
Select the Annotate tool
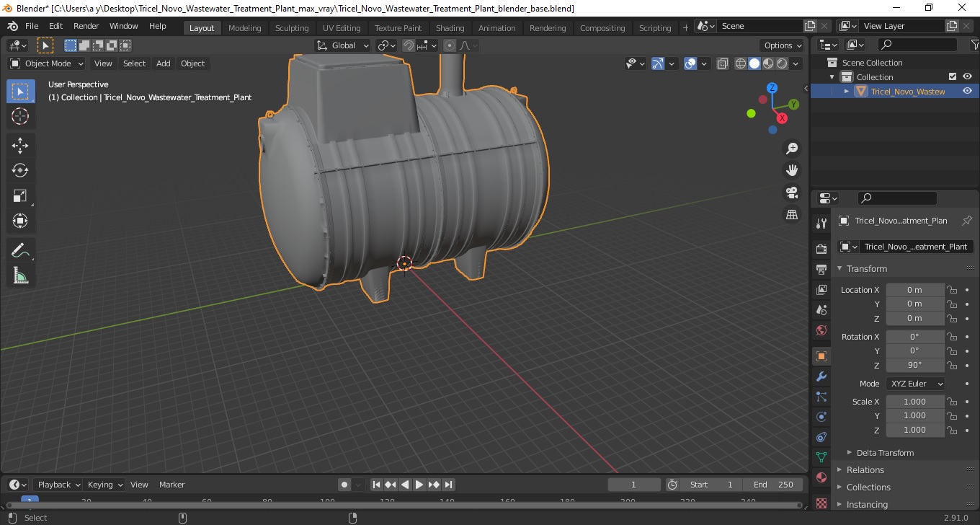coord(20,250)
